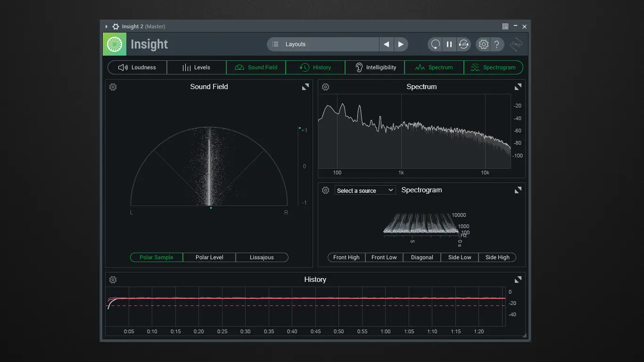Choose Front High spectrogram view

click(x=347, y=257)
